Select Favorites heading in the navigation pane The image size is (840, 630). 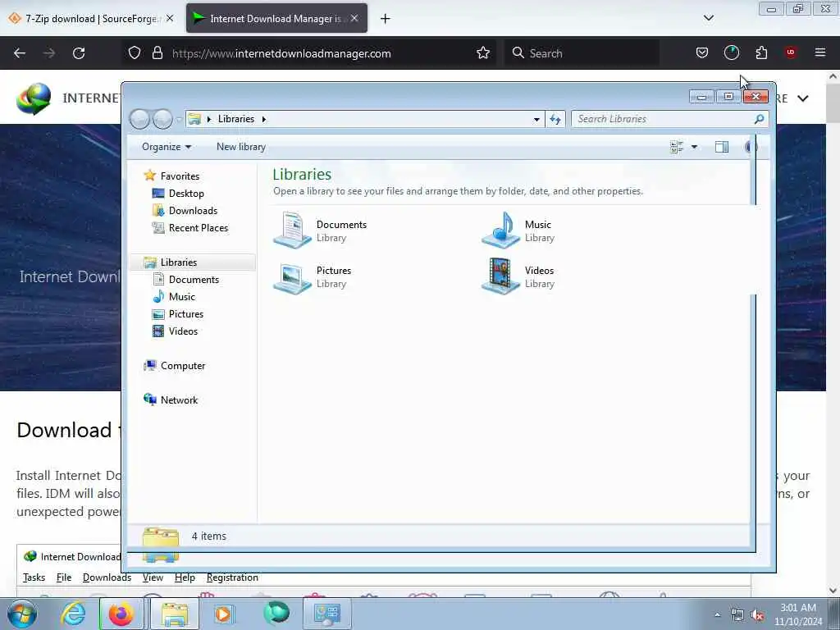pyautogui.click(x=180, y=176)
